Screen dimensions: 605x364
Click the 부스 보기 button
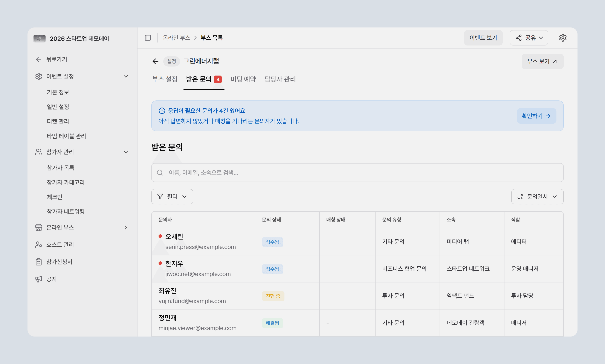(542, 61)
